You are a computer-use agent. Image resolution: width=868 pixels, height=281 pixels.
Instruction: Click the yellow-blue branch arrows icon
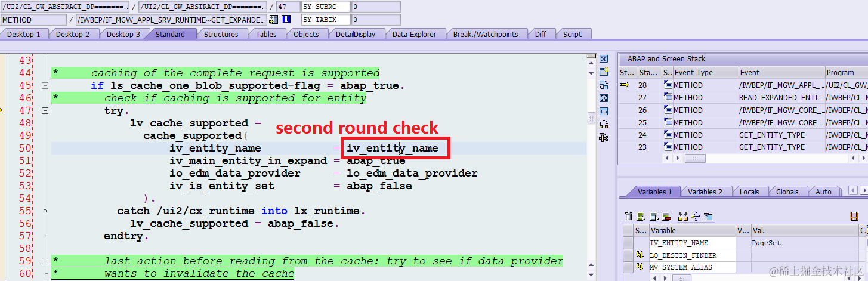tap(696, 216)
